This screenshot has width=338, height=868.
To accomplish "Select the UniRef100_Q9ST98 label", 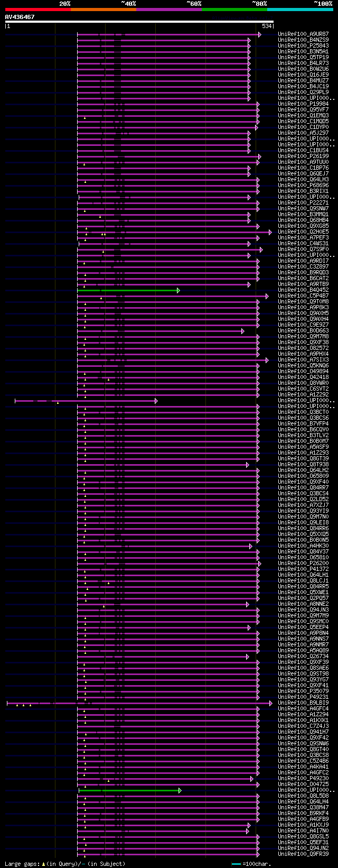I will [x=303, y=674].
